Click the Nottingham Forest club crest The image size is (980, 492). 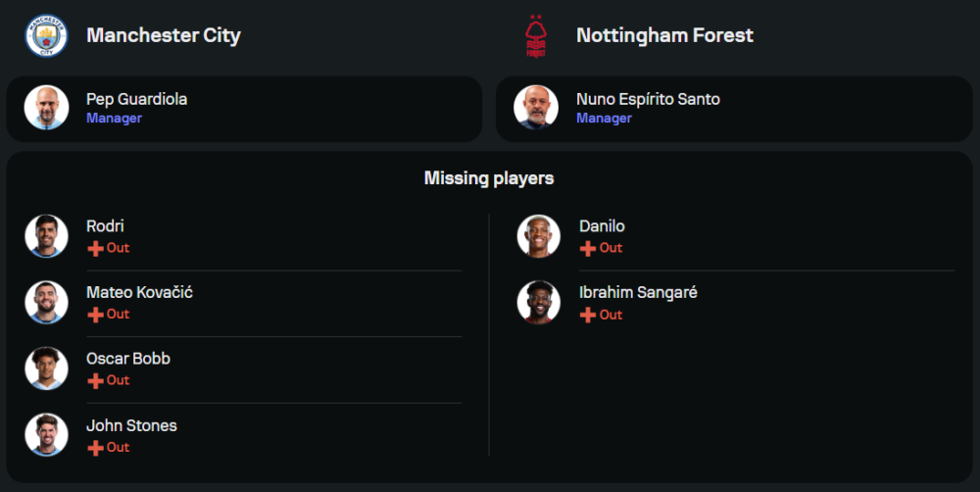535,36
